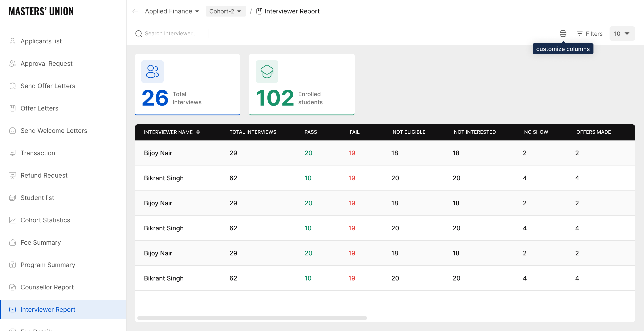Image resolution: width=644 pixels, height=331 pixels.
Task: Click the Applicants list person icon
Action: [13, 41]
